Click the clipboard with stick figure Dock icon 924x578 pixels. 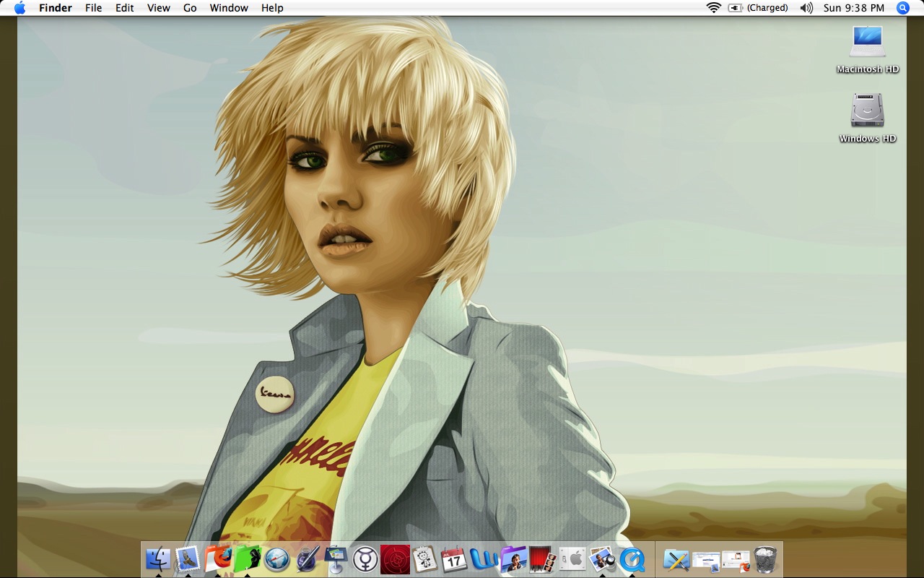[424, 559]
